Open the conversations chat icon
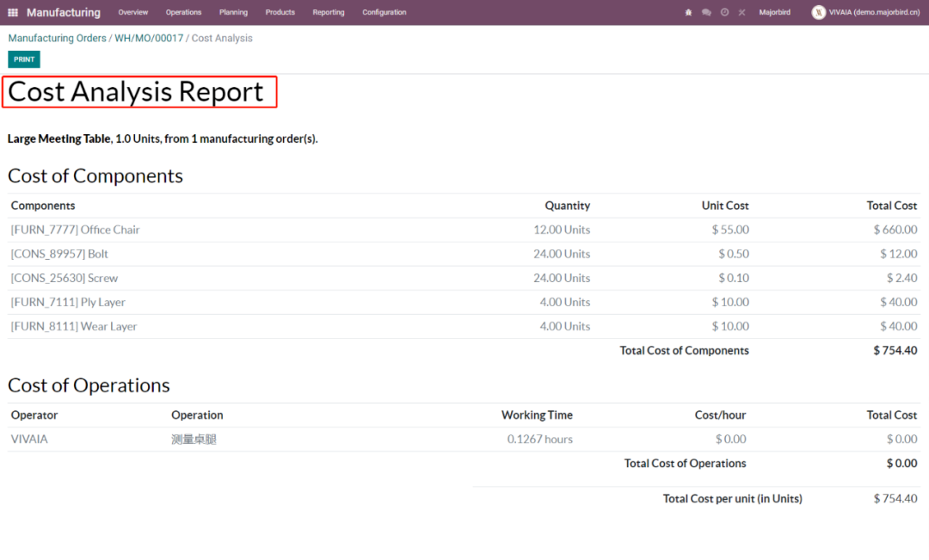929x560 pixels. [706, 13]
